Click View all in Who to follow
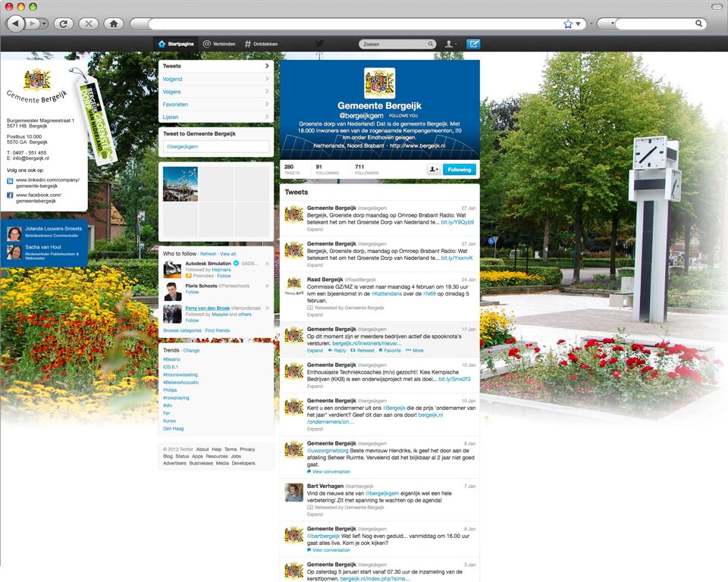728x582 pixels. pyautogui.click(x=228, y=254)
